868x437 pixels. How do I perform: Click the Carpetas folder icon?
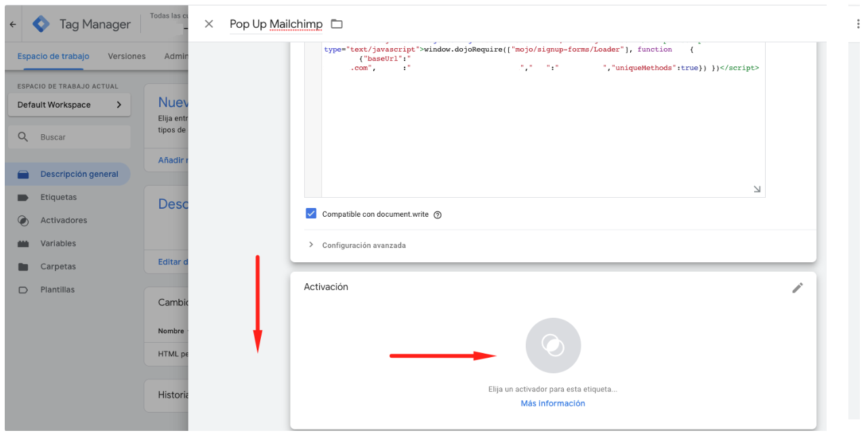pyautogui.click(x=23, y=266)
